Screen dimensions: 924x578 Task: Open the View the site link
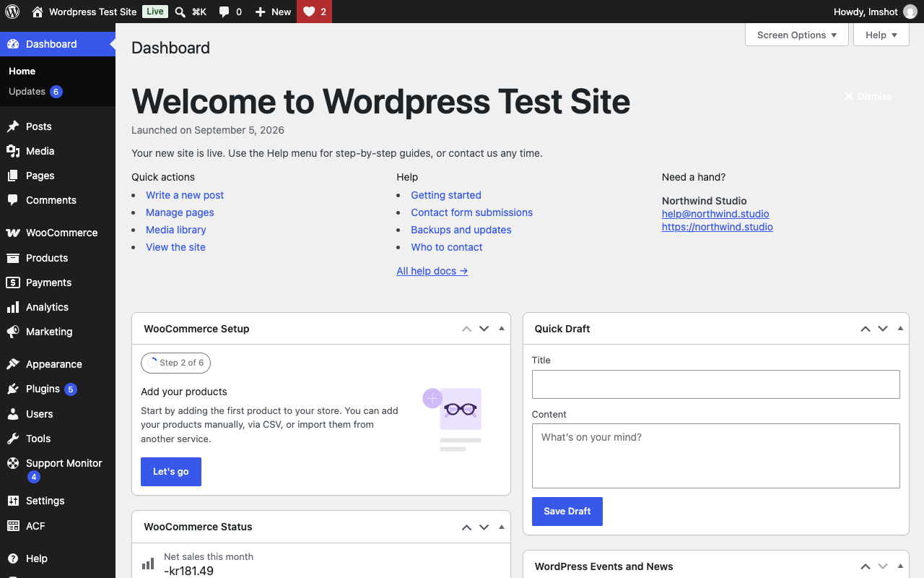175,247
